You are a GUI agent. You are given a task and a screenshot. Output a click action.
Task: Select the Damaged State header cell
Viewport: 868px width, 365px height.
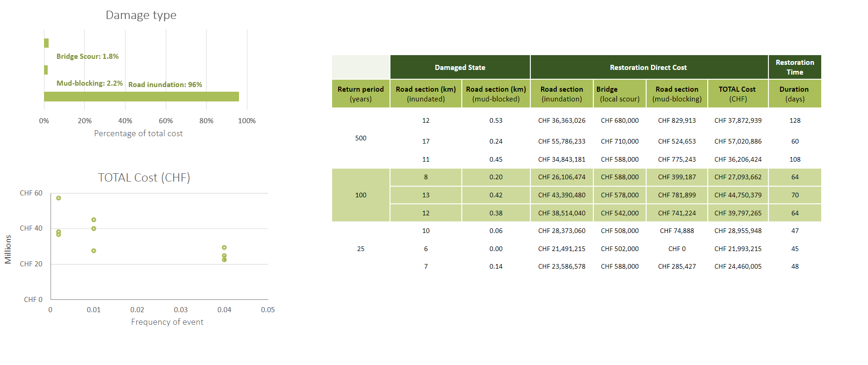tap(460, 68)
